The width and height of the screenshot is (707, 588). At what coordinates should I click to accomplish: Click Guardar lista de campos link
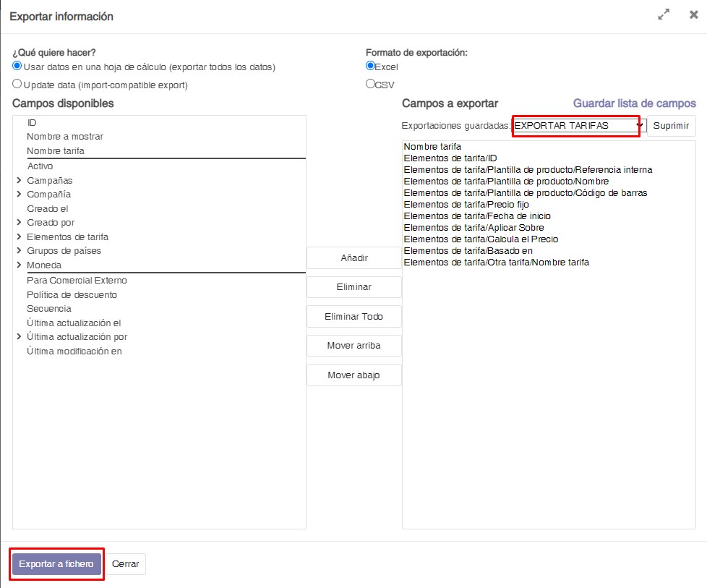(634, 103)
